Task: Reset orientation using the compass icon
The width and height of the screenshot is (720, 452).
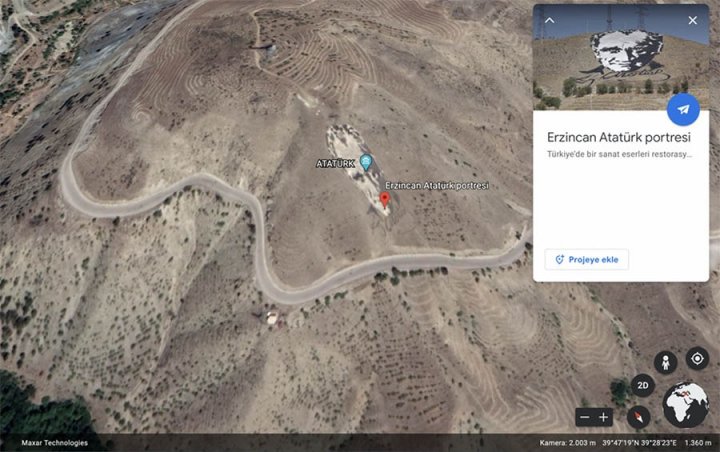Action: [x=638, y=417]
